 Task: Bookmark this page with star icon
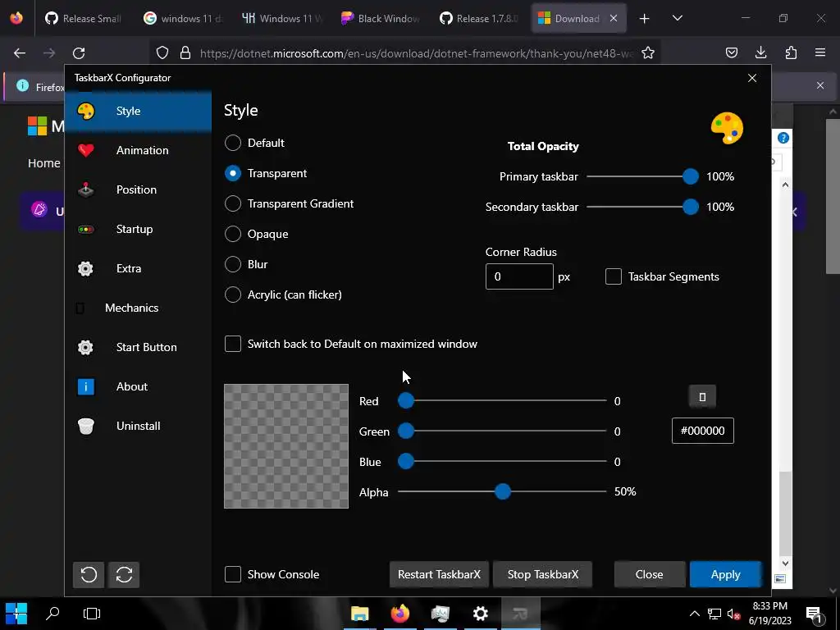coord(648,53)
